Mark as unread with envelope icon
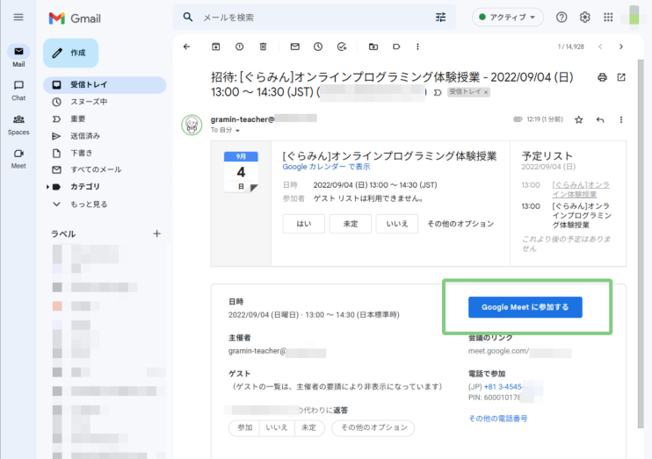The height and width of the screenshot is (459, 652). click(295, 47)
